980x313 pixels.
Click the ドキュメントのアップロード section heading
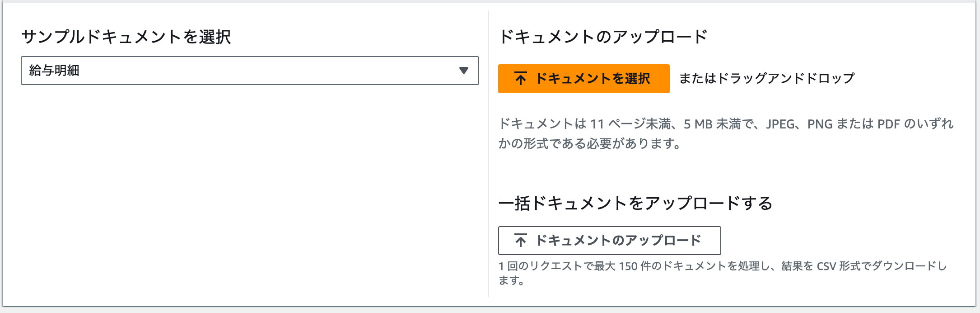point(603,37)
